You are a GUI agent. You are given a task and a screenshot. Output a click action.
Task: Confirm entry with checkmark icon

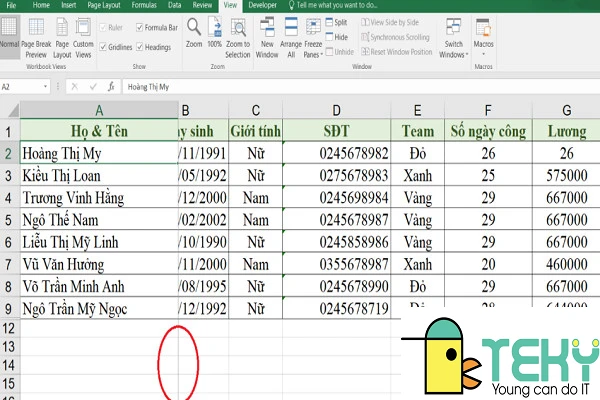click(93, 87)
